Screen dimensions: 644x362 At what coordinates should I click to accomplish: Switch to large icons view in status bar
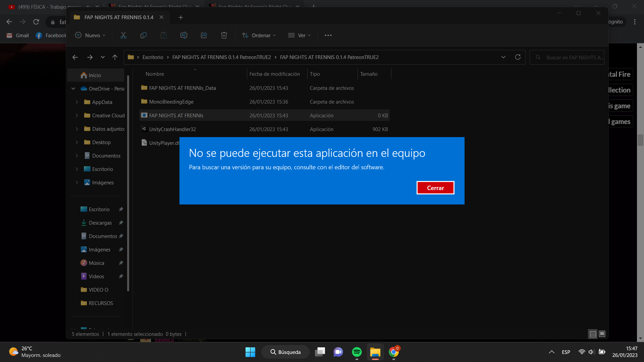click(x=602, y=334)
